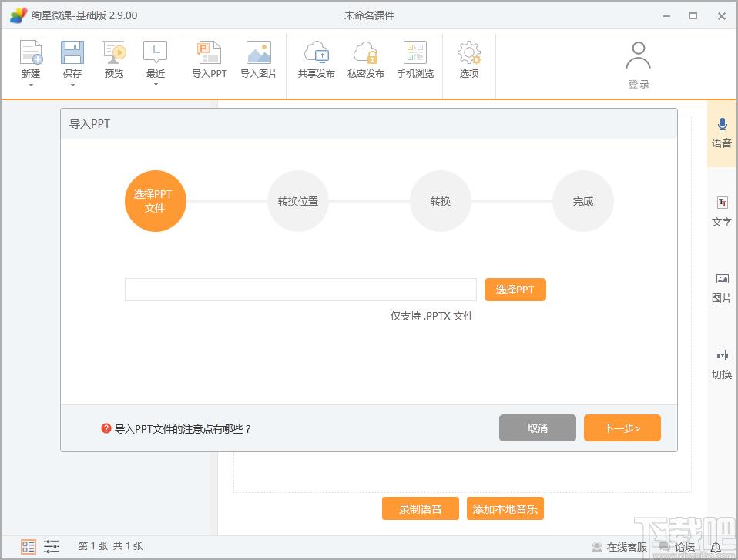This screenshot has width=738, height=560.
Task: Expand the Recent (最近) dropdown arrow
Action: (156, 85)
